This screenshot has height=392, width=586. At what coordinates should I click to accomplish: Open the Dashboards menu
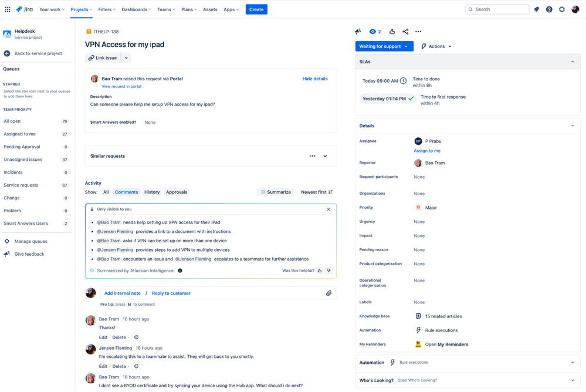137,9
